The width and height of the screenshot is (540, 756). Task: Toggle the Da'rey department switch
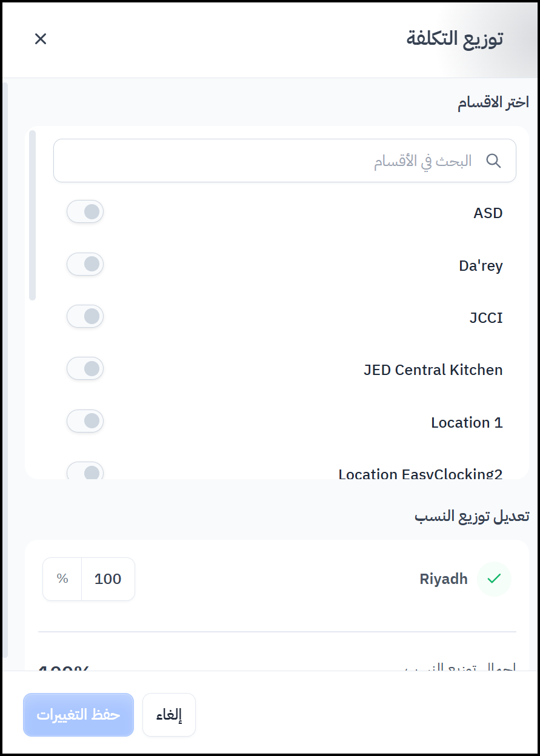(85, 264)
